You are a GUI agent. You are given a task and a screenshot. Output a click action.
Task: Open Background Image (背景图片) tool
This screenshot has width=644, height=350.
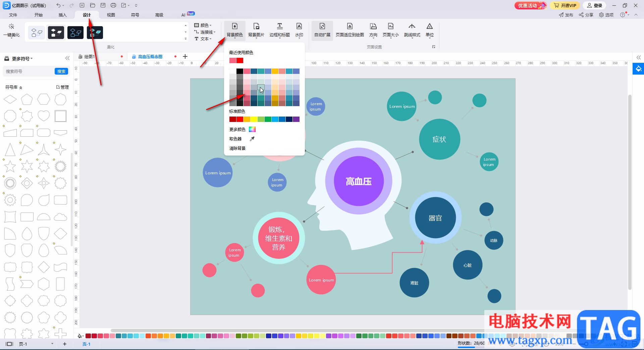tap(256, 30)
